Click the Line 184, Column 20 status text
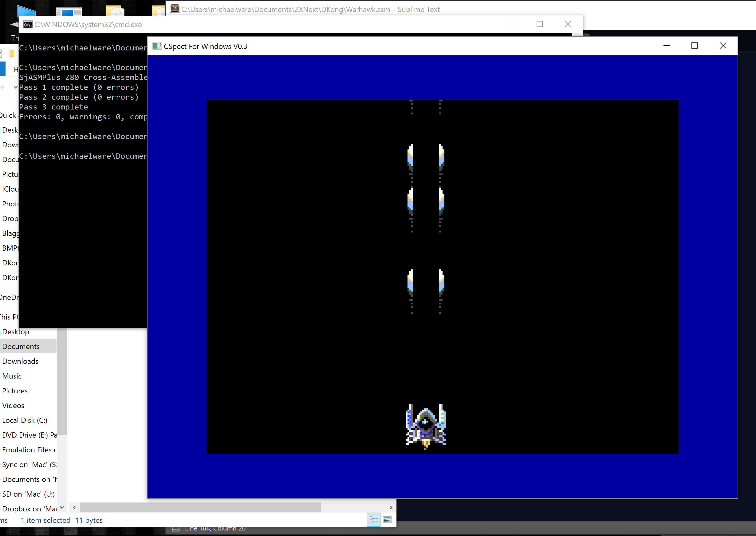The image size is (756, 536). 215,529
